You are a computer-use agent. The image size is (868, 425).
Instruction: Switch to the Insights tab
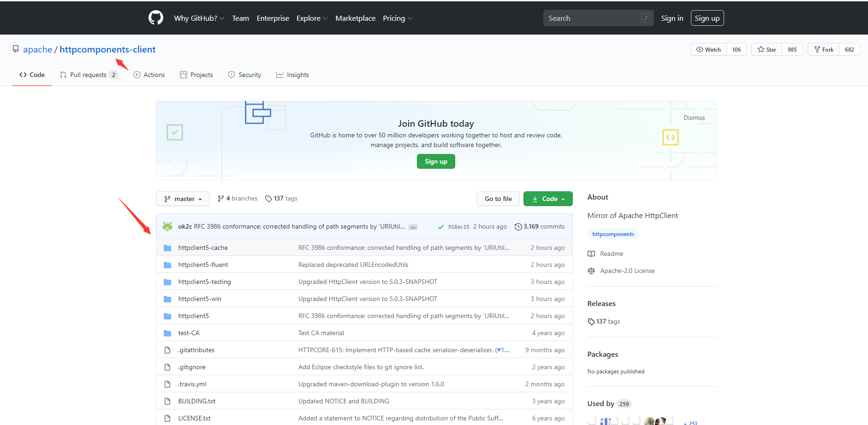coord(292,74)
